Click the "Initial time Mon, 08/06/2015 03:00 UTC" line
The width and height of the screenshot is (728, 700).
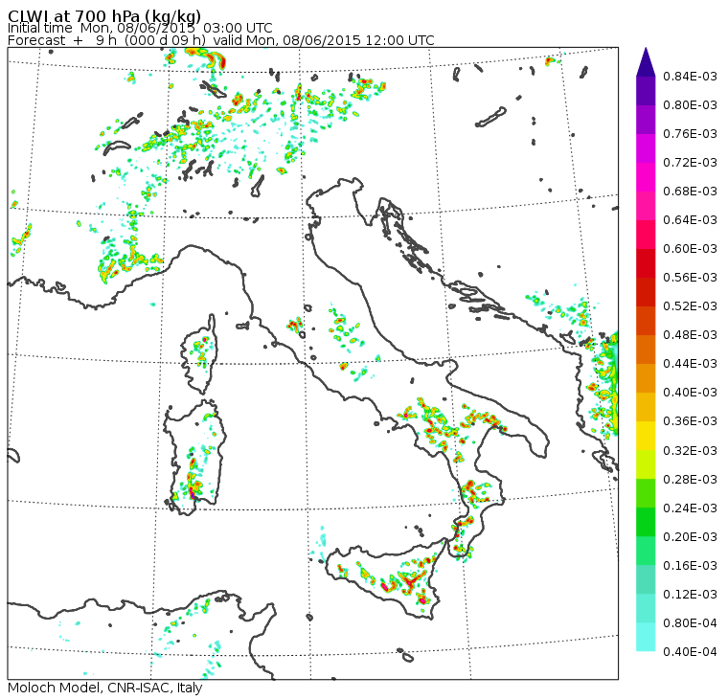(x=140, y=28)
